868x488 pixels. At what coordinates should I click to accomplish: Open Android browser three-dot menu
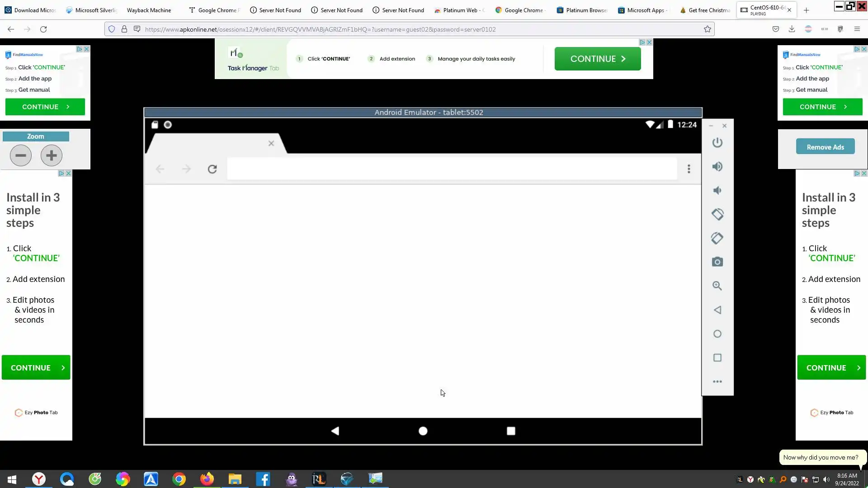coord(689,169)
